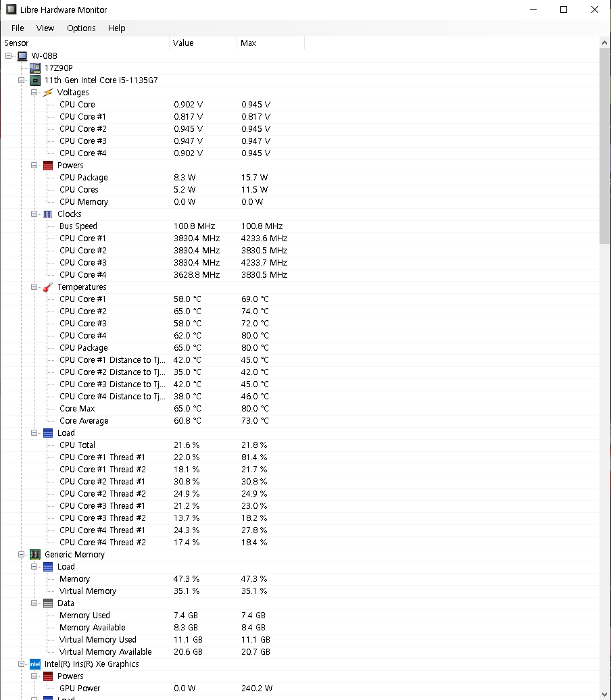Image resolution: width=611 pixels, height=700 pixels.
Task: Open the Options menu
Action: point(81,28)
